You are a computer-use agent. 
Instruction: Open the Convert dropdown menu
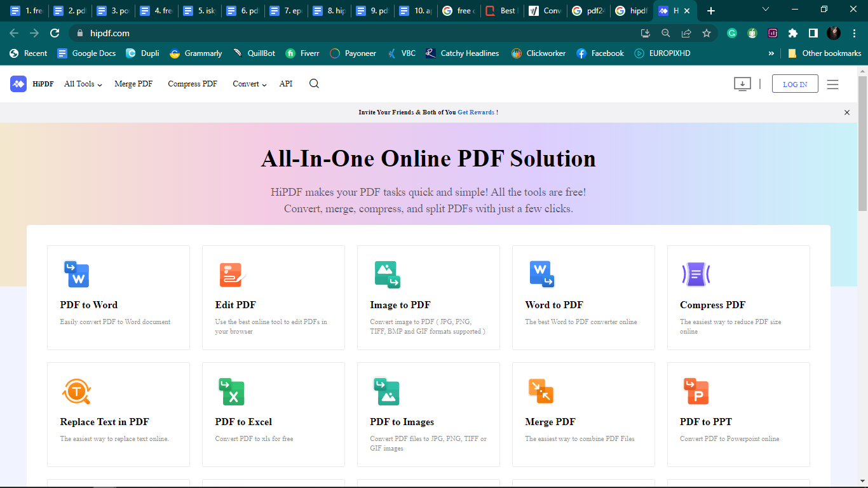pyautogui.click(x=249, y=83)
